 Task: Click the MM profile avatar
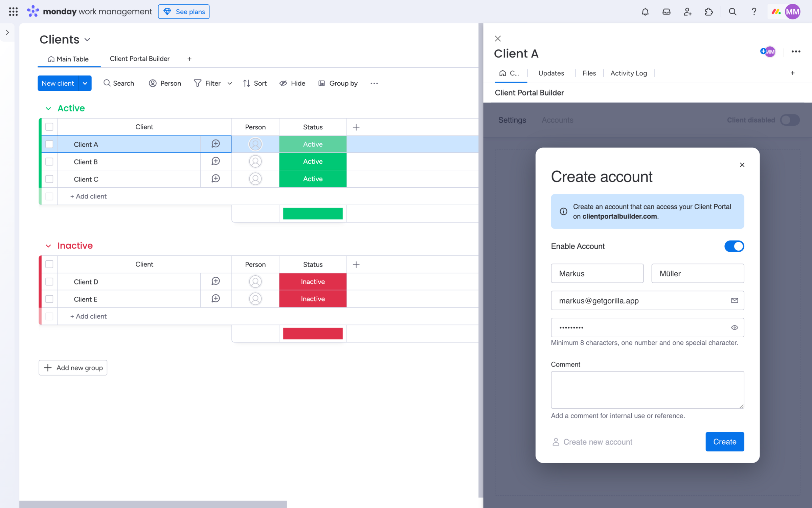pyautogui.click(x=793, y=12)
